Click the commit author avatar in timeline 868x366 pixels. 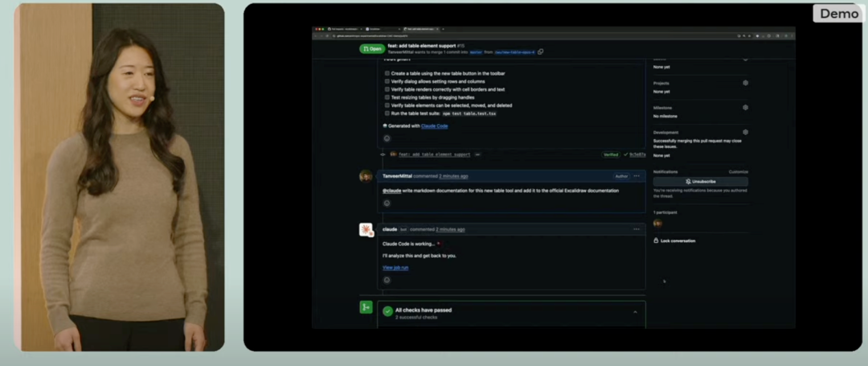coord(394,154)
